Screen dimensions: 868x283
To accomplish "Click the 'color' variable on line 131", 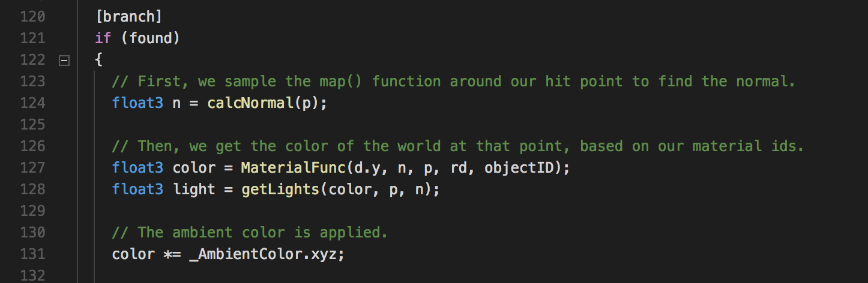I will pos(133,254).
